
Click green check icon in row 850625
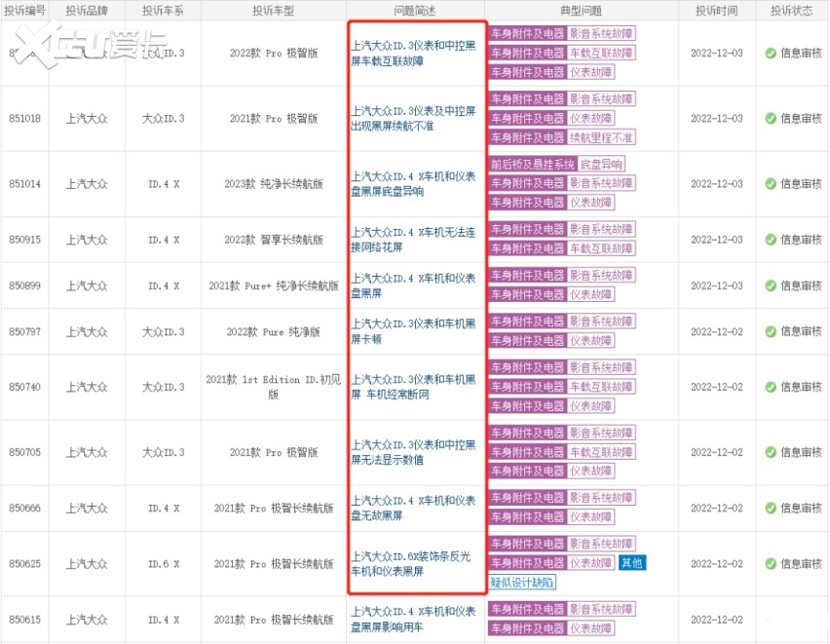point(771,564)
